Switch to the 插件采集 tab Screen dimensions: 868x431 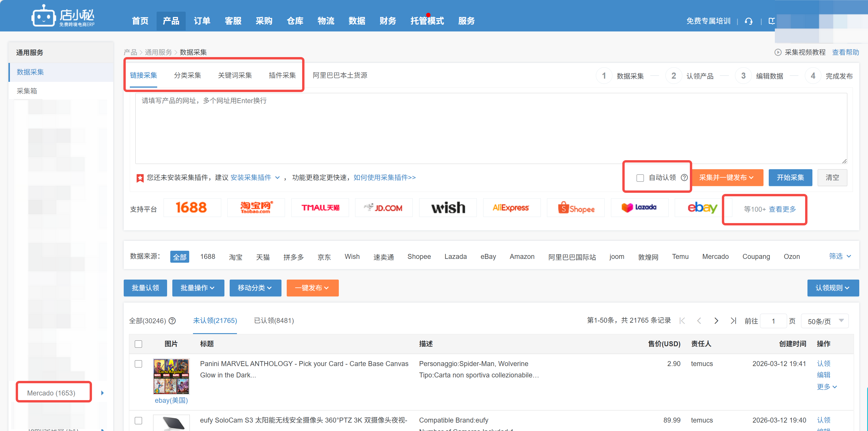pyautogui.click(x=282, y=75)
